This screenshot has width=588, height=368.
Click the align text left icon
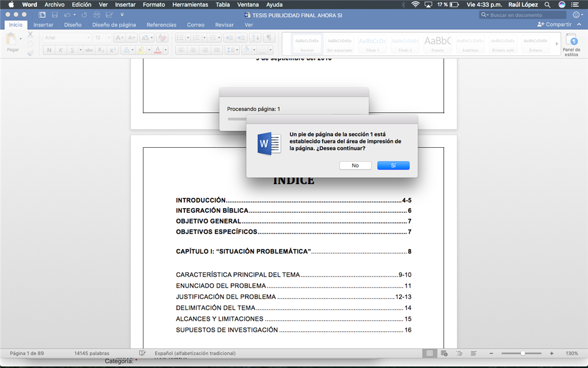pos(181,50)
